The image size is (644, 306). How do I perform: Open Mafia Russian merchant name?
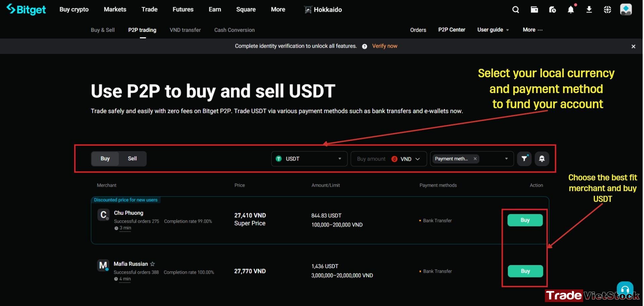tap(131, 264)
